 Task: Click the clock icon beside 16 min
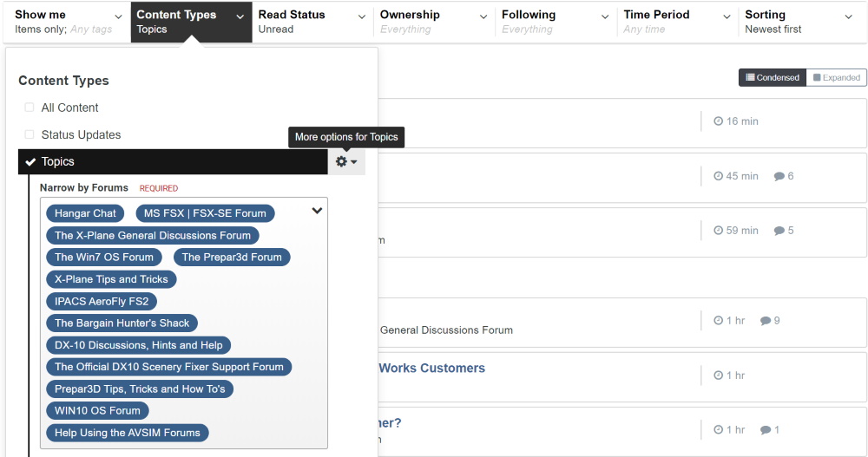[718, 121]
